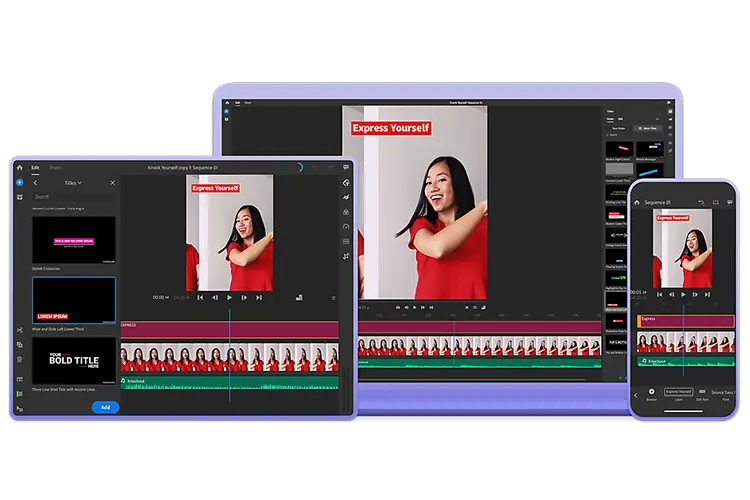Viewport: 750px width, 500px height.
Task: Expand the Titles dropdown on the tablet
Action: click(x=73, y=183)
